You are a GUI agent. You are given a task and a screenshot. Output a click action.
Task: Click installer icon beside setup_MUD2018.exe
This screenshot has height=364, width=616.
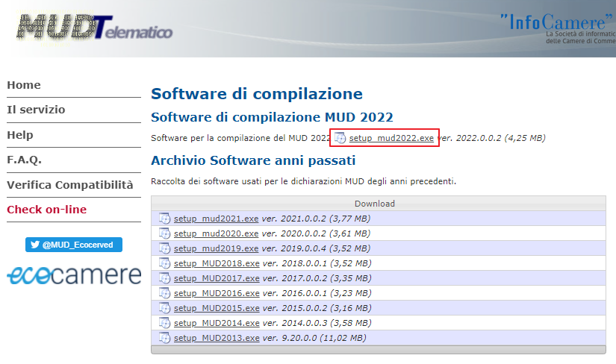[165, 263]
